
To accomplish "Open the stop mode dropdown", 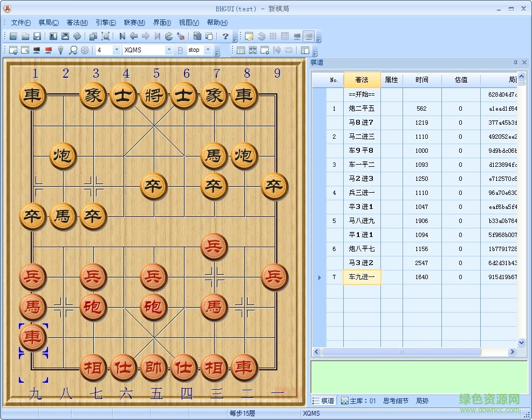I will [208, 50].
